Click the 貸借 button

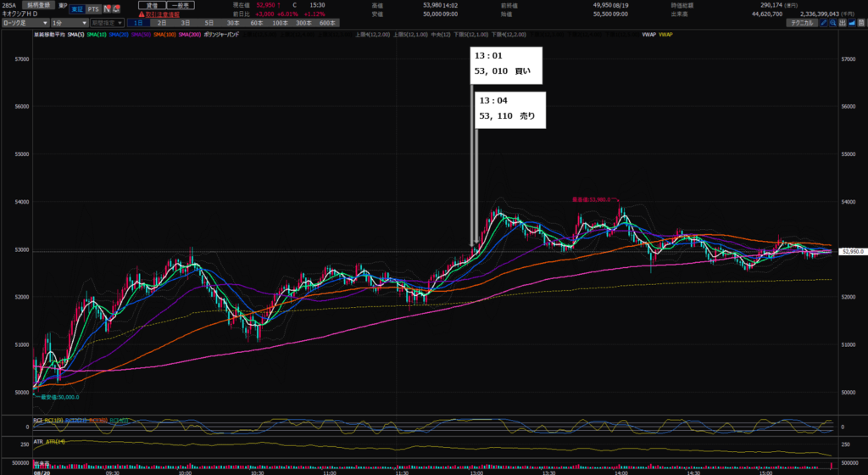tap(152, 5)
